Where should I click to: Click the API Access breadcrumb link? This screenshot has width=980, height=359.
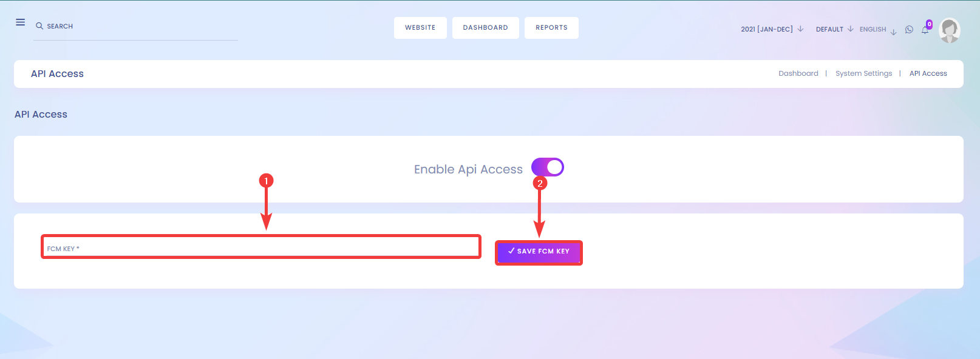point(928,73)
